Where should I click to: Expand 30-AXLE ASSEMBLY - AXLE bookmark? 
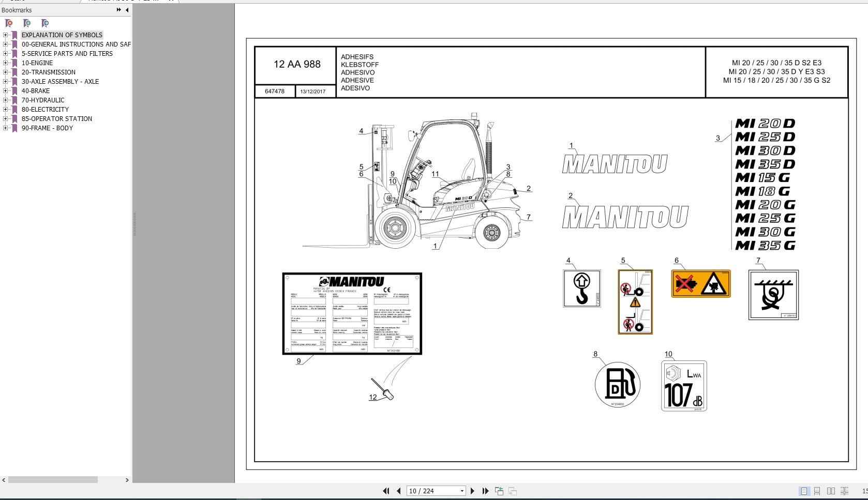pyautogui.click(x=6, y=82)
